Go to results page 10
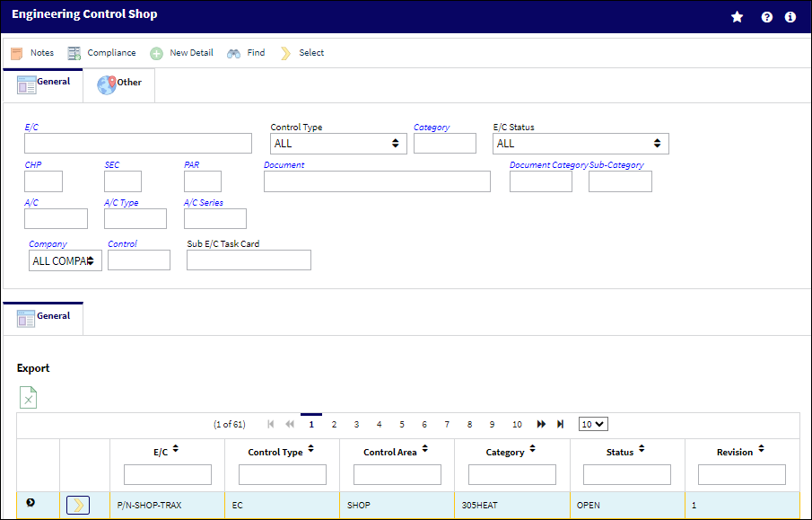Image resolution: width=812 pixels, height=520 pixels. tap(517, 424)
